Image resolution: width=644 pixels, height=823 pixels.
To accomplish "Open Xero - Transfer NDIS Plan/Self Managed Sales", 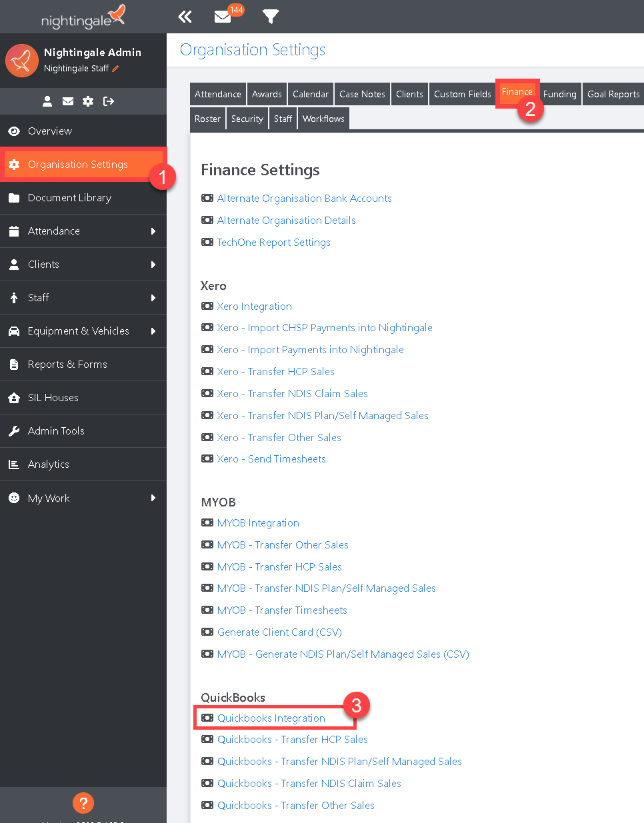I will (323, 415).
